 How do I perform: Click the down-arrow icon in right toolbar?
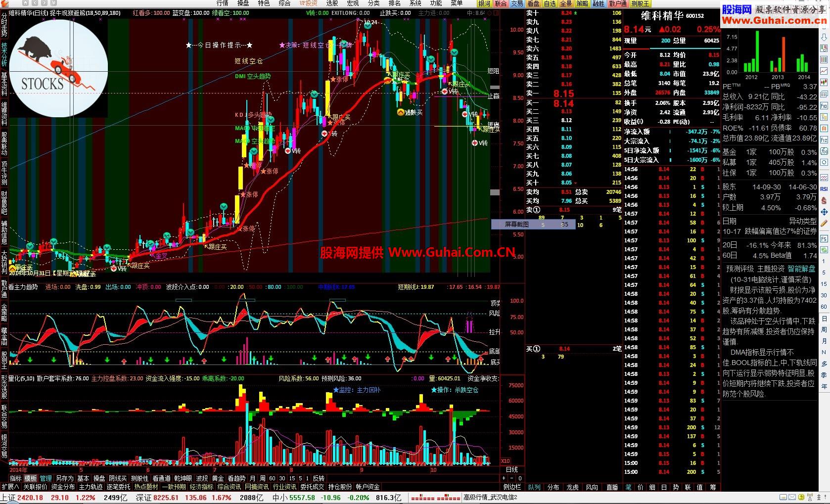[824, 38]
